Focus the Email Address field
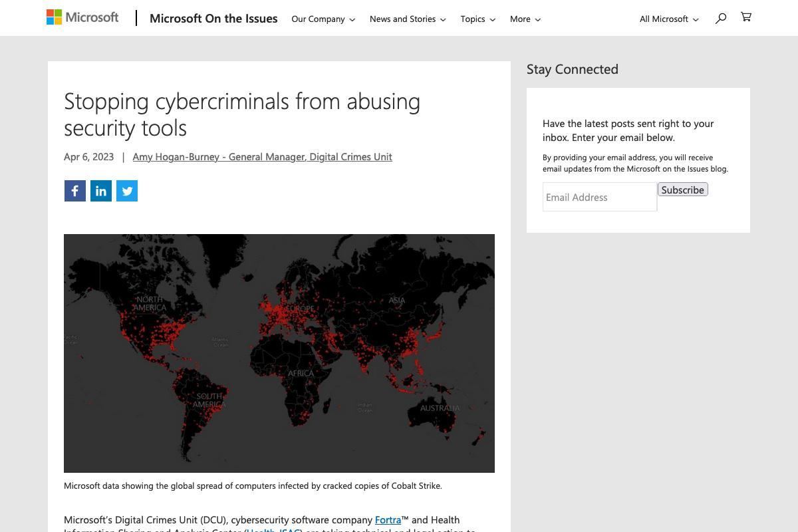This screenshot has height=532, width=798. (x=600, y=197)
